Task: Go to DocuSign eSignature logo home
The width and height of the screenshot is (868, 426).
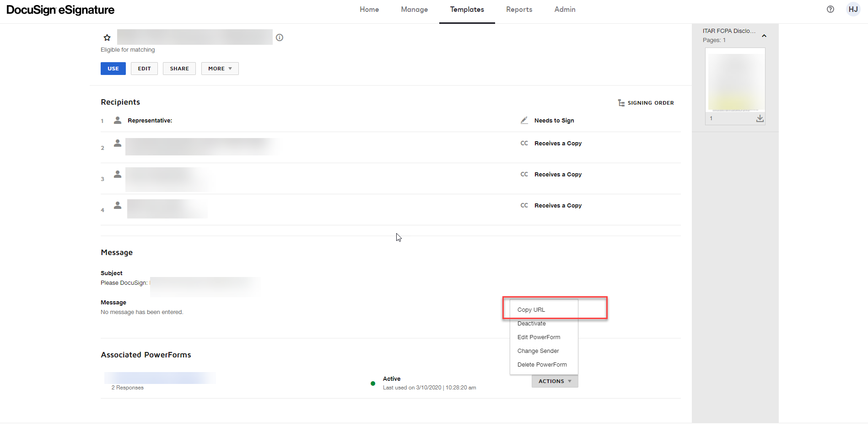Action: click(x=60, y=10)
